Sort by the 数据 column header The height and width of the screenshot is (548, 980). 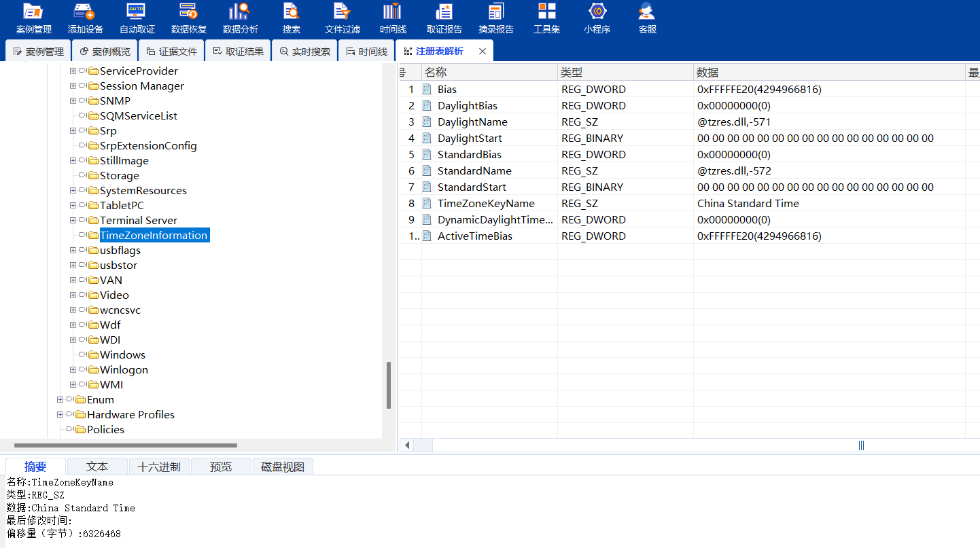(x=829, y=73)
